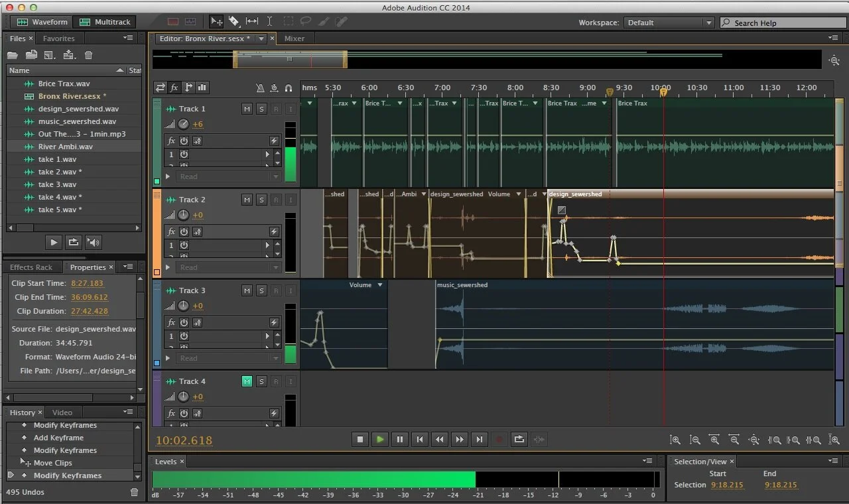Show Inputs/Outputs view in track header
Screen dimensions: 849x504
point(161,87)
